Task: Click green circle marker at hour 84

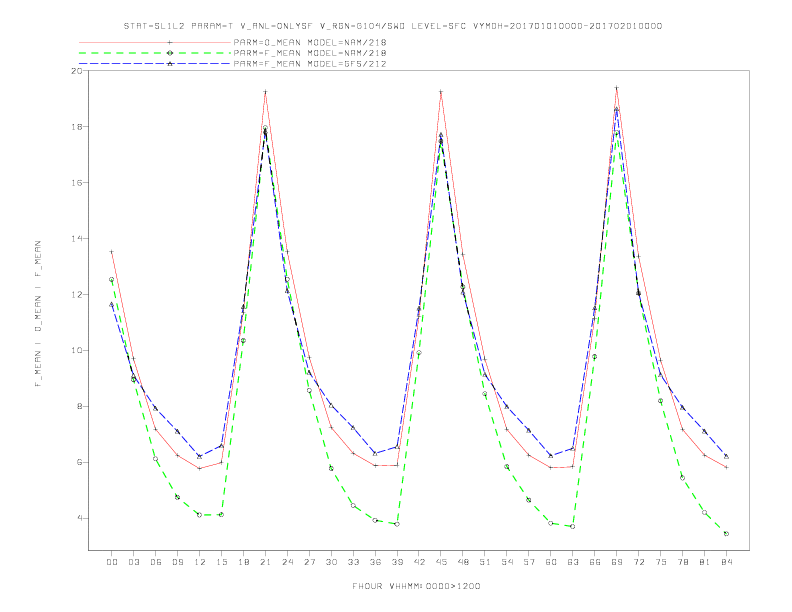Action: 726,534
